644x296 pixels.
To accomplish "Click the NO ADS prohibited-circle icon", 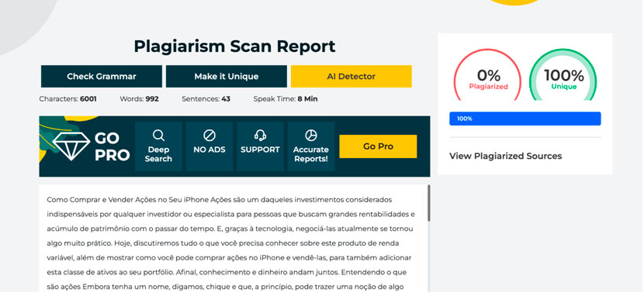I will [x=209, y=136].
